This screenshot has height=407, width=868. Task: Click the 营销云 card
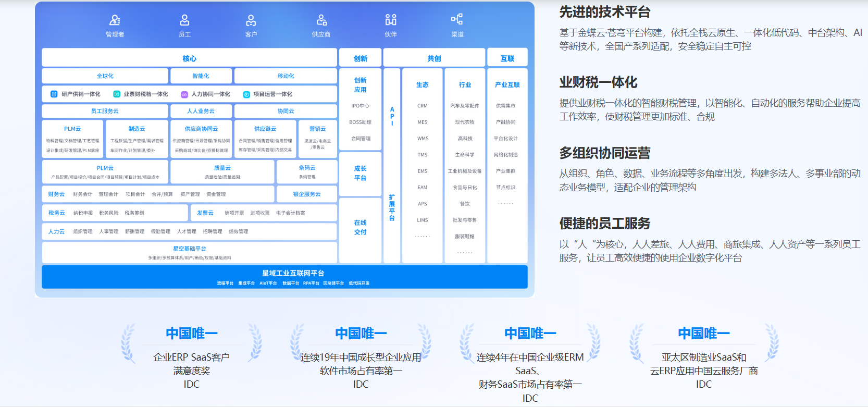coord(317,139)
